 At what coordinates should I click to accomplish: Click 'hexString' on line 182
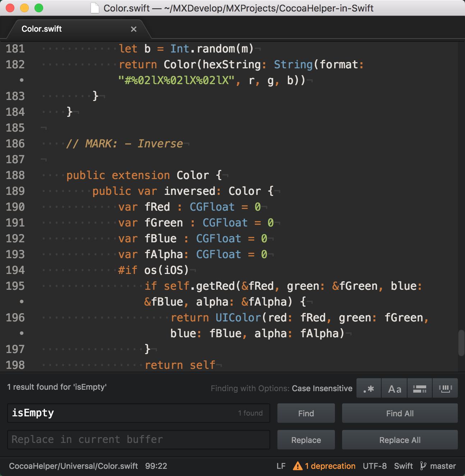click(x=232, y=65)
